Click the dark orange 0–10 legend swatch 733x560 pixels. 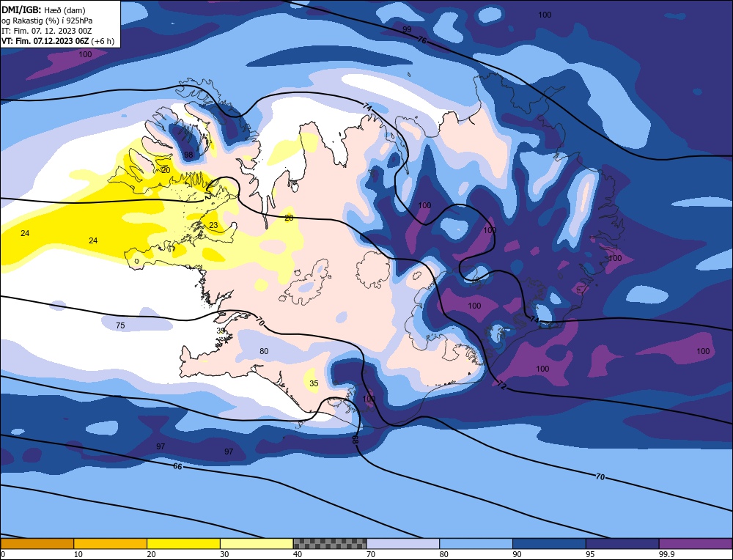coord(37,543)
